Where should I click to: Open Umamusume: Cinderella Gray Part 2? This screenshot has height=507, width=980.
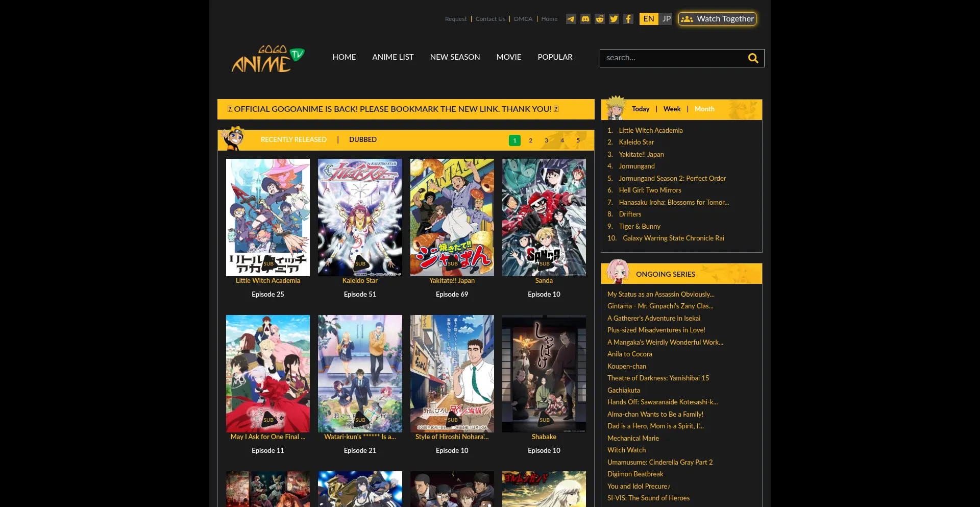660,463
